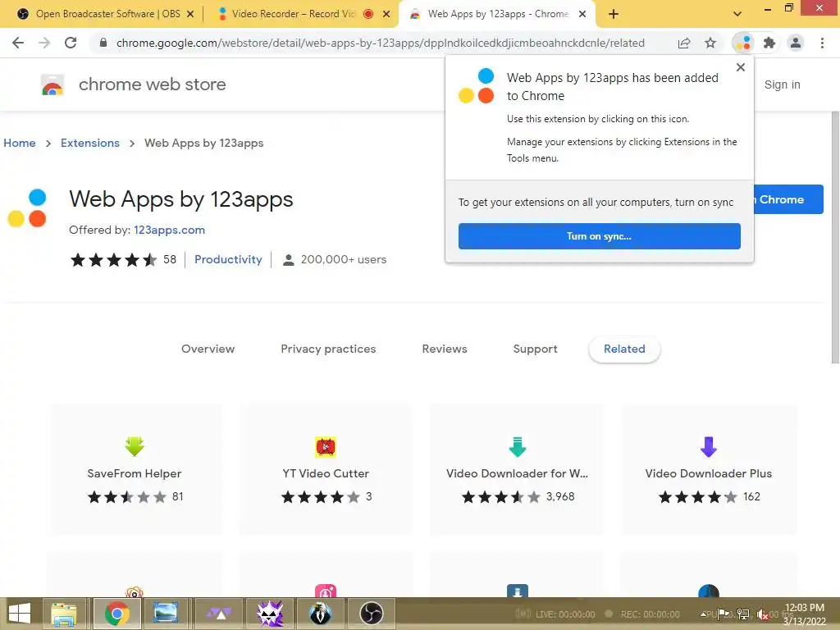Open Chrome three-dot menu
Screen dimensions: 840x630
click(822, 43)
